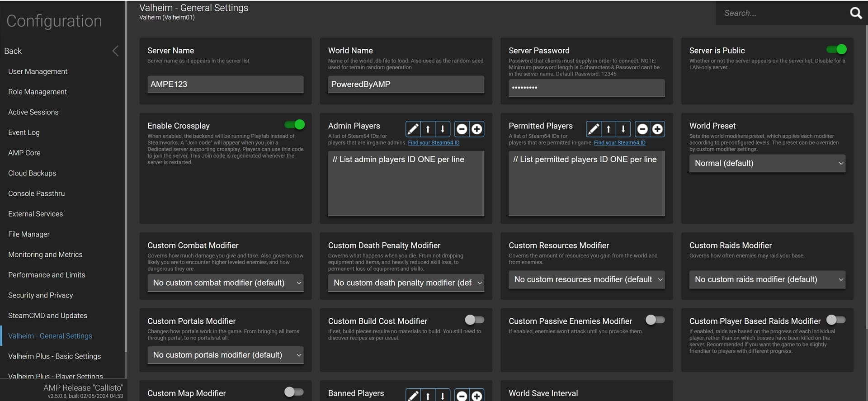Enable the Custom Passive Enemies Modifier toggle
Image resolution: width=868 pixels, height=401 pixels.
point(655,320)
